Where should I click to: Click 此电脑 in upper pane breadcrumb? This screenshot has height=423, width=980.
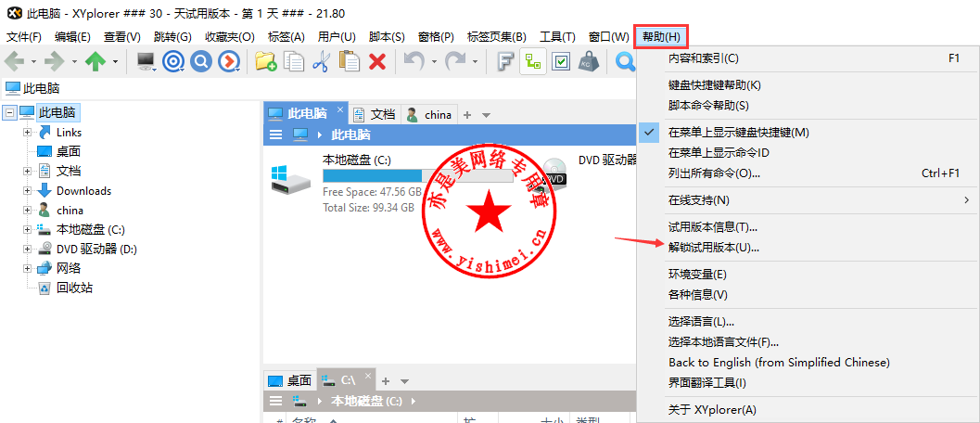pos(350,135)
